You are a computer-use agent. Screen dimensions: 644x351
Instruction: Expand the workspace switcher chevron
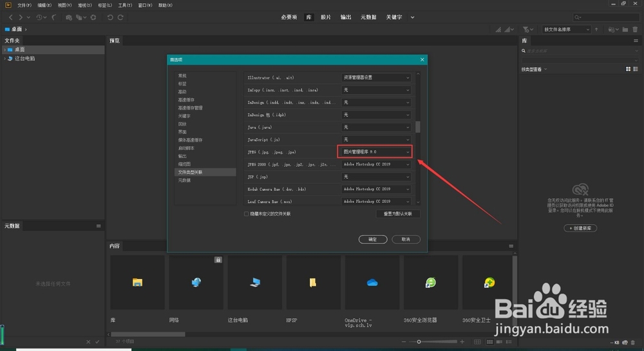click(x=412, y=17)
